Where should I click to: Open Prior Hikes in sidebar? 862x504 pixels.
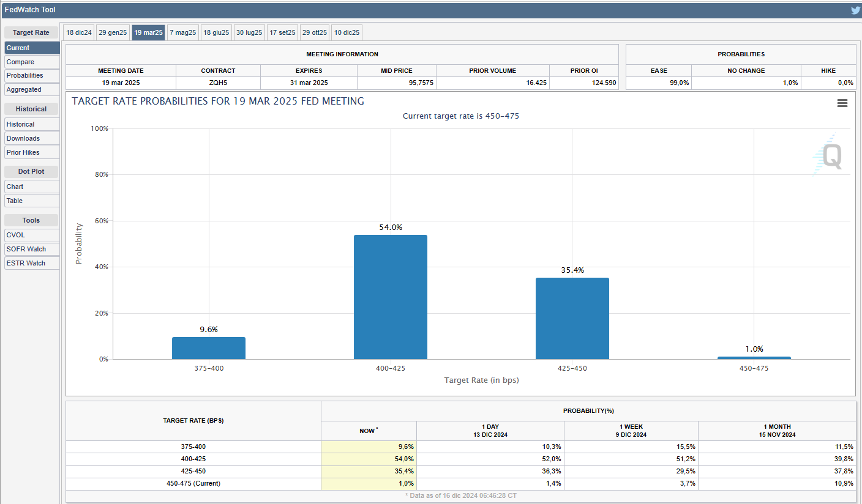point(32,152)
